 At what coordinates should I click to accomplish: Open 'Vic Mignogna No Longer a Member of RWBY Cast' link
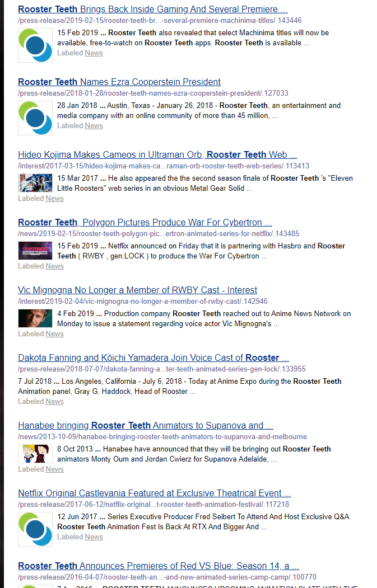pyautogui.click(x=137, y=290)
